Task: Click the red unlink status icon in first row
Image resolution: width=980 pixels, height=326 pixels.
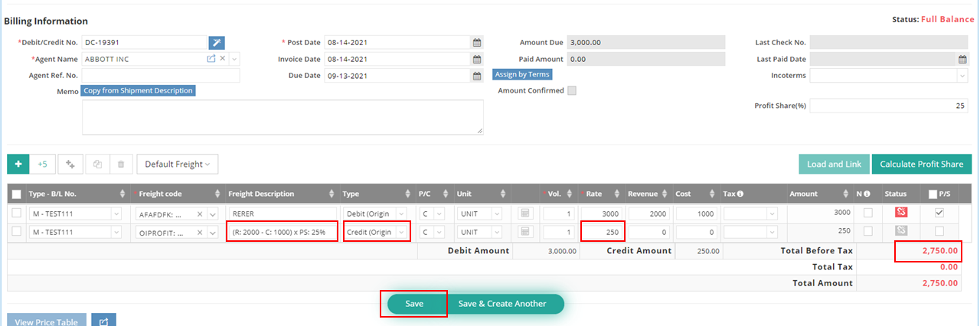Action: point(901,213)
